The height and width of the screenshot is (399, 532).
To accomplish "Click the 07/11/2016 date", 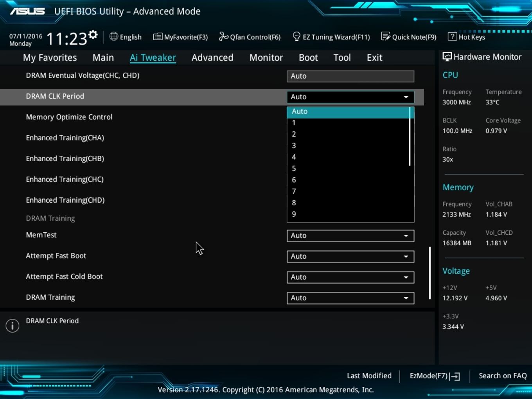I will pyautogui.click(x=26, y=36).
